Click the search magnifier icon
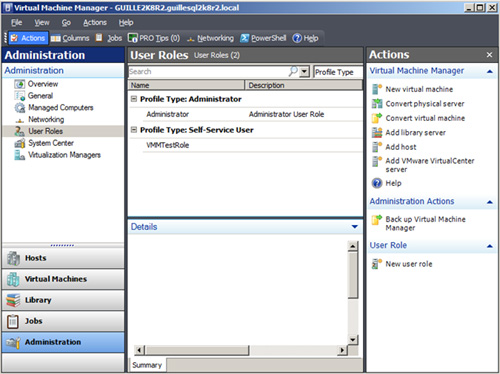This screenshot has width=500, height=374. point(293,71)
